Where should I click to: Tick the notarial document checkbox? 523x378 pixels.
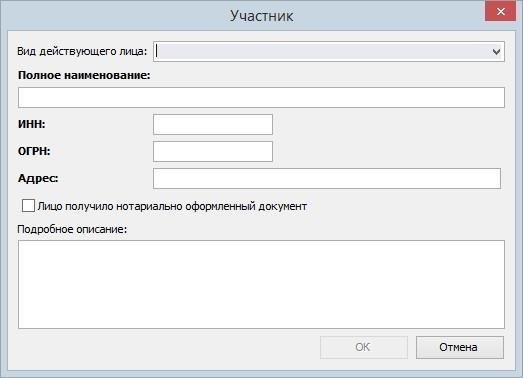pos(28,206)
